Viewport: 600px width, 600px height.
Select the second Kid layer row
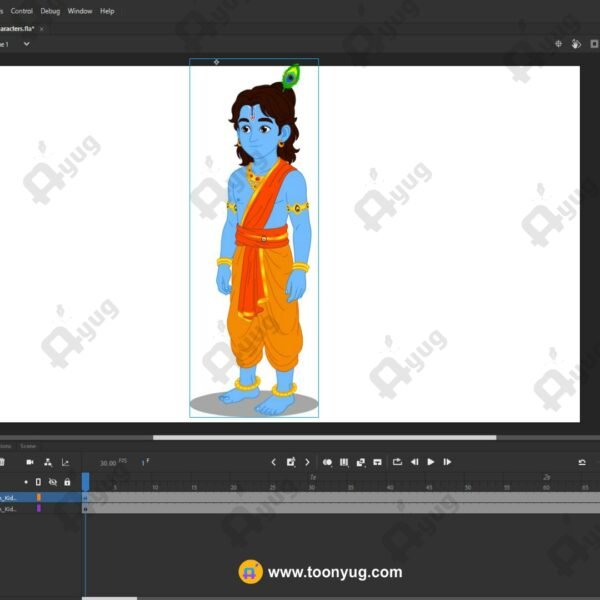coord(41,509)
